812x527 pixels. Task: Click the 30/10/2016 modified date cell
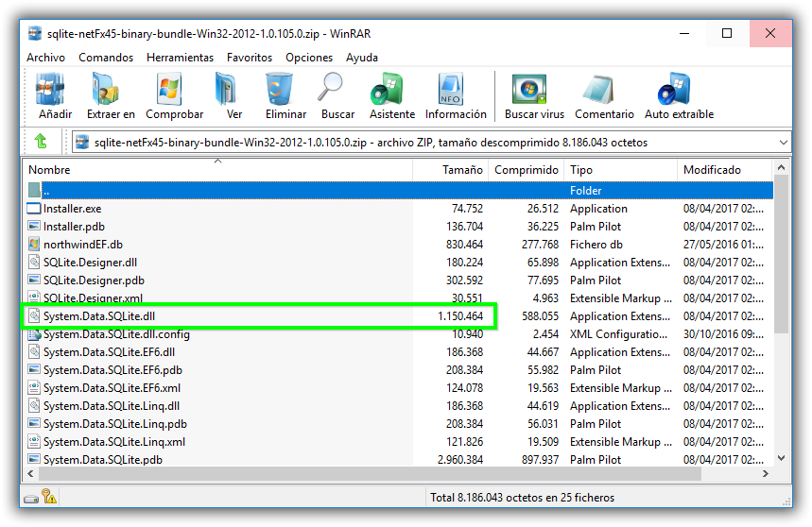pos(723,334)
